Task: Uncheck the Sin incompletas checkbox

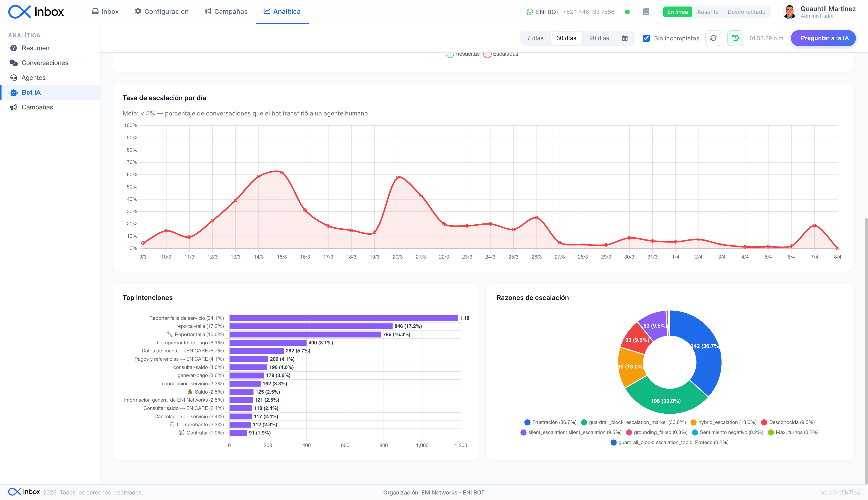Action: point(646,38)
